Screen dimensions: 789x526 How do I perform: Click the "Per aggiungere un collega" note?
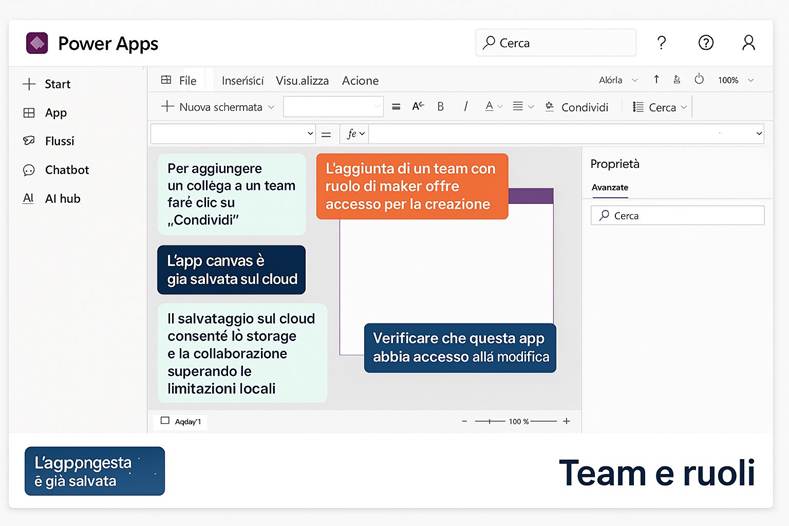(x=231, y=194)
